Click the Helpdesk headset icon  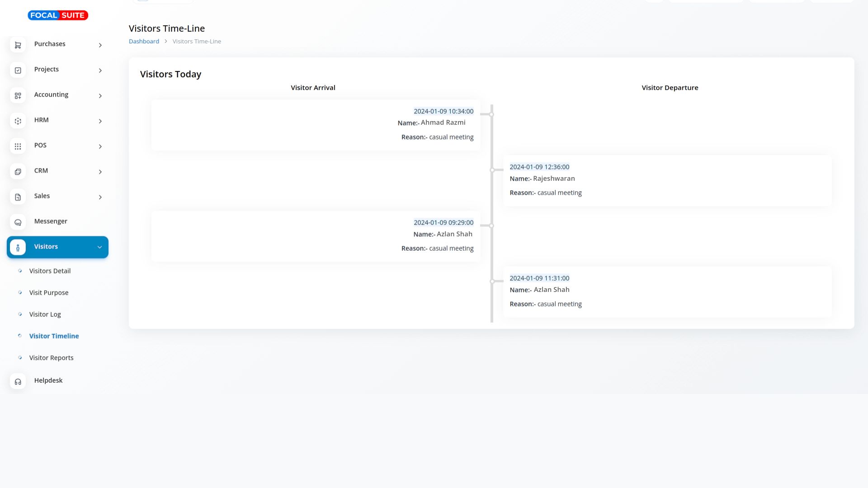(x=18, y=382)
